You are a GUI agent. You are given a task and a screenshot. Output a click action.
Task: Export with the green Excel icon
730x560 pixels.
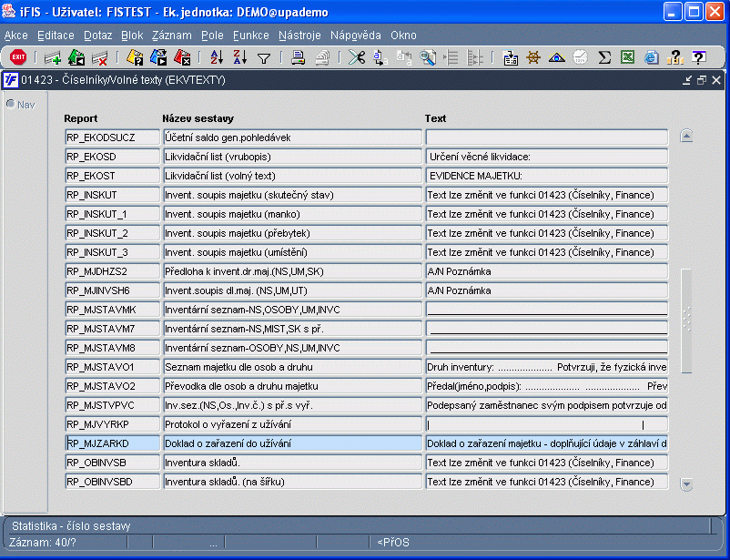click(x=627, y=57)
